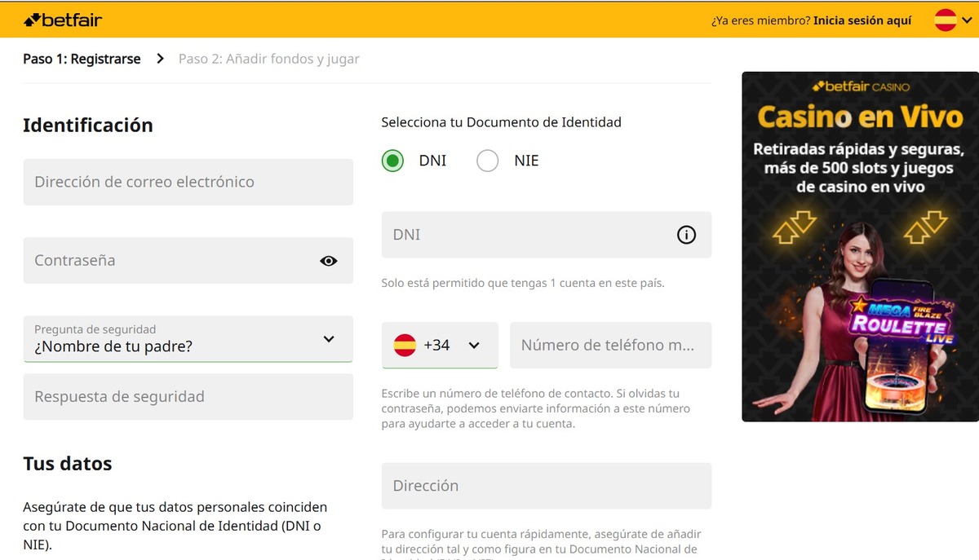Click the 'Identificación' heading
Screen dimensions: 979x560
coord(88,125)
